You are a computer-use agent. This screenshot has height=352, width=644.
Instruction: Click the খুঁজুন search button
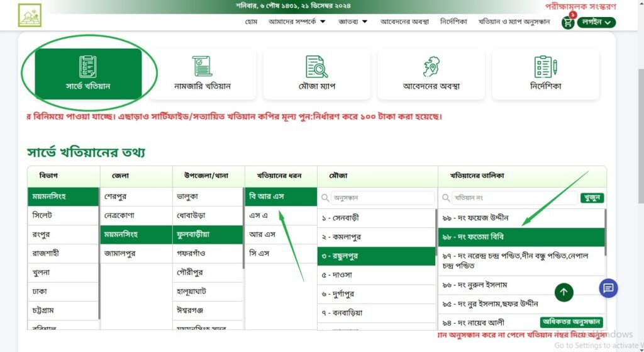coord(592,198)
